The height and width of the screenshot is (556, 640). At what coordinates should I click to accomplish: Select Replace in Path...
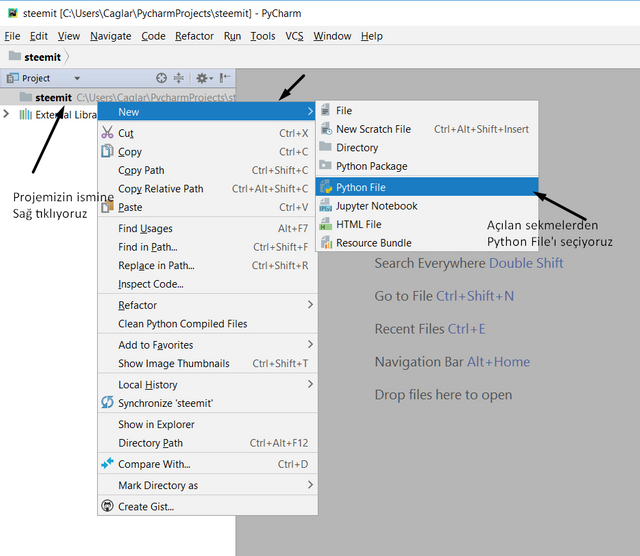(x=207, y=265)
